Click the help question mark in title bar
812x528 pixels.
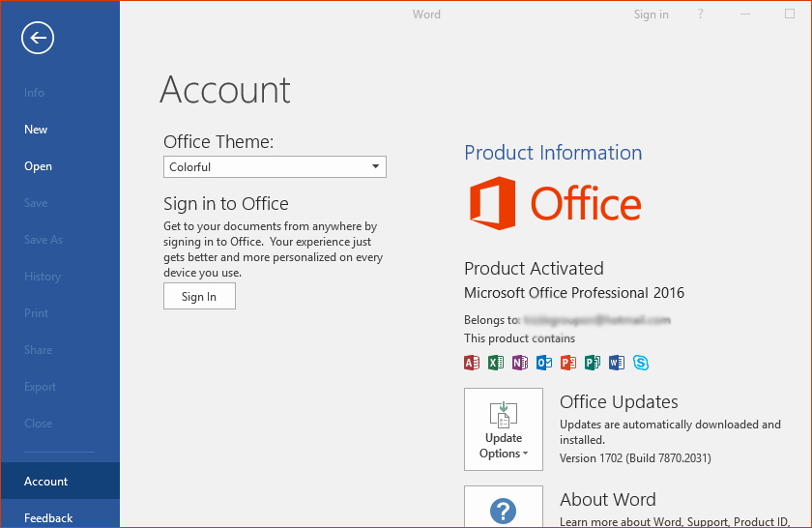coord(701,15)
